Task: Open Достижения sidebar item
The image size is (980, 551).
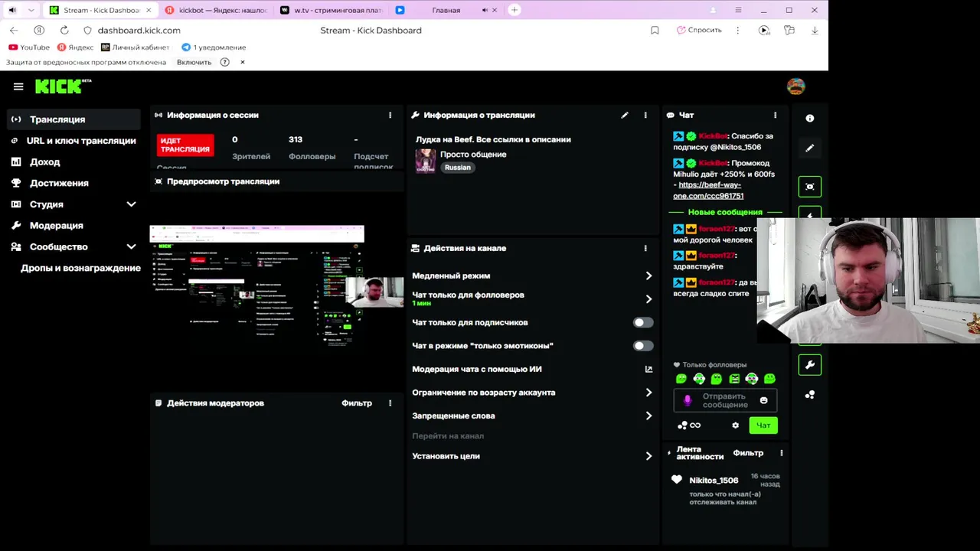Action: pos(73,184)
